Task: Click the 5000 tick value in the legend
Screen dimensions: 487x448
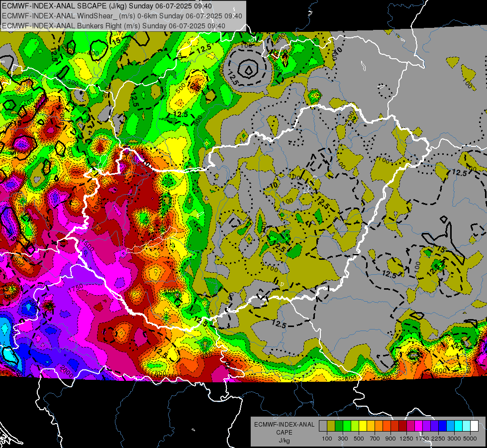Action: click(x=470, y=439)
